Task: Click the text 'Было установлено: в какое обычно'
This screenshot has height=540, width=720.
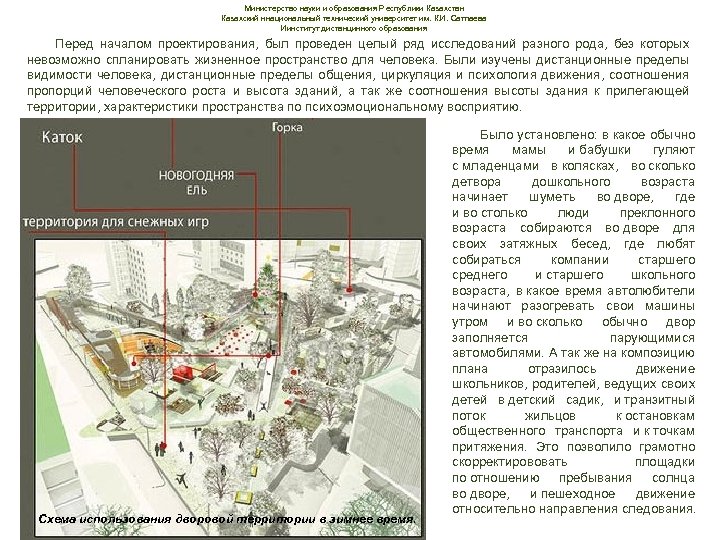Action: point(588,135)
